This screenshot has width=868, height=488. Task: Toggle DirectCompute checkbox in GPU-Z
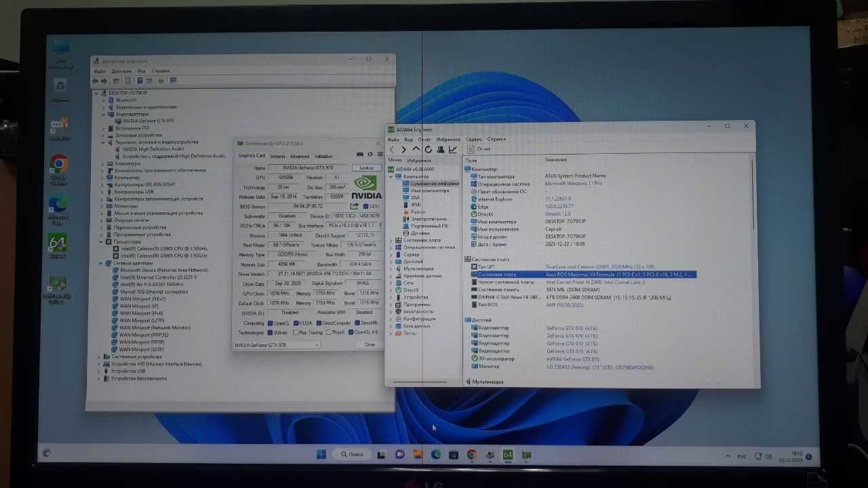click(319, 323)
